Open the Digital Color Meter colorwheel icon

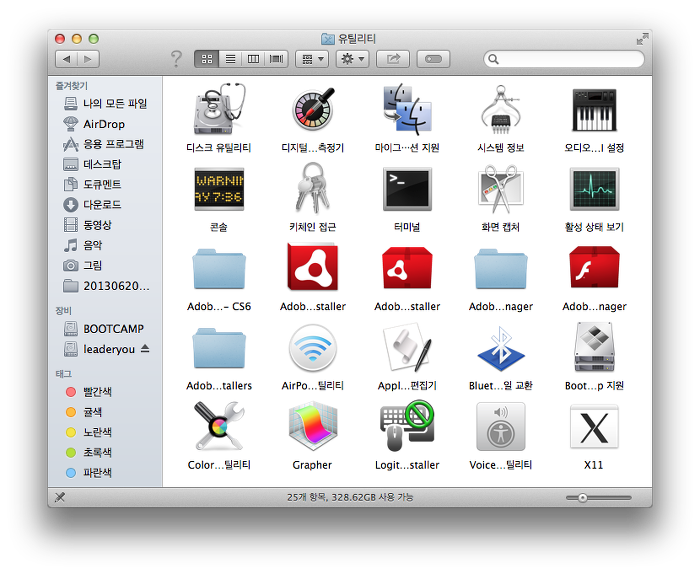coord(313,109)
